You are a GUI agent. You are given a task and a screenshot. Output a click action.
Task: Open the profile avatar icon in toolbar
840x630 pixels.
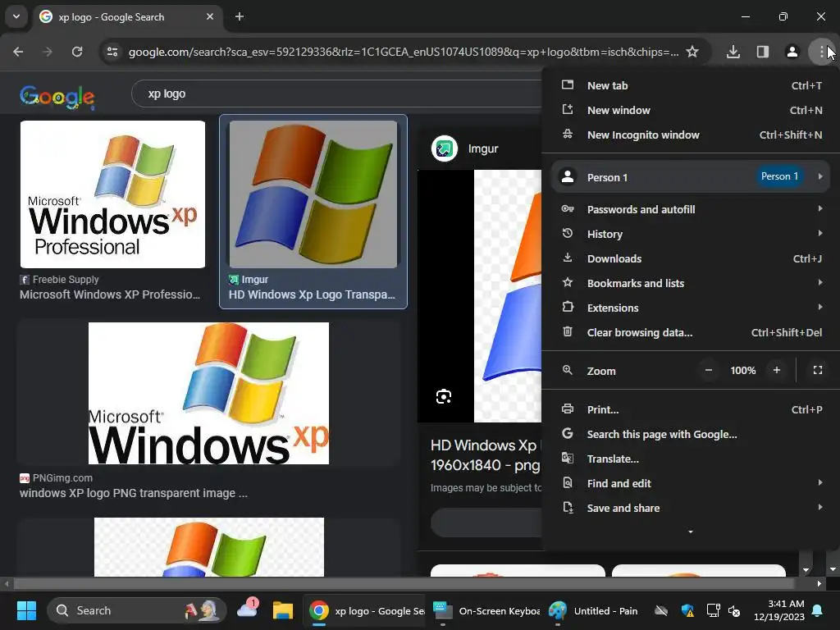point(792,52)
